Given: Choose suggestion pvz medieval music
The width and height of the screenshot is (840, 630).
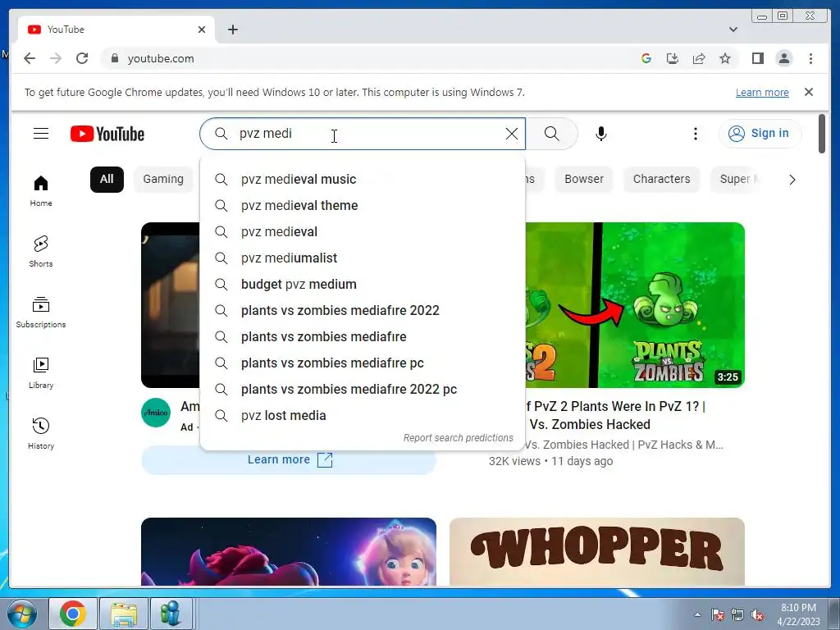Looking at the screenshot, I should click(362, 179).
